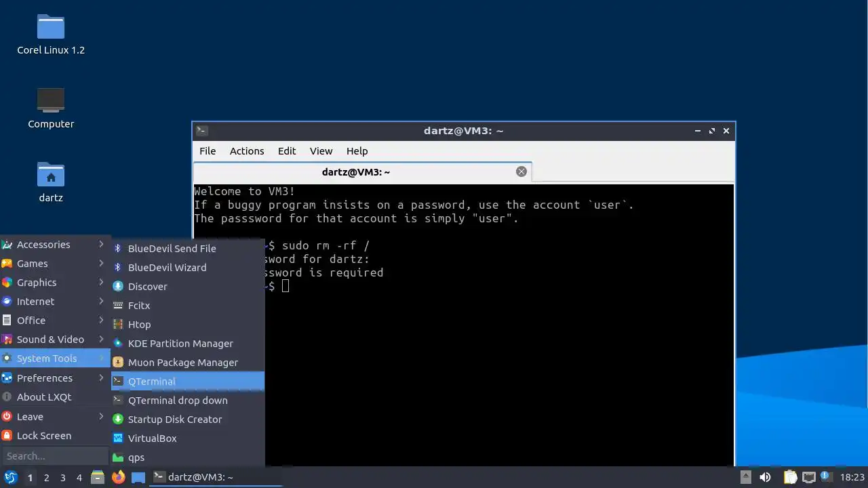Expand the Sound & Video category
This screenshot has height=488, width=868.
point(55,340)
